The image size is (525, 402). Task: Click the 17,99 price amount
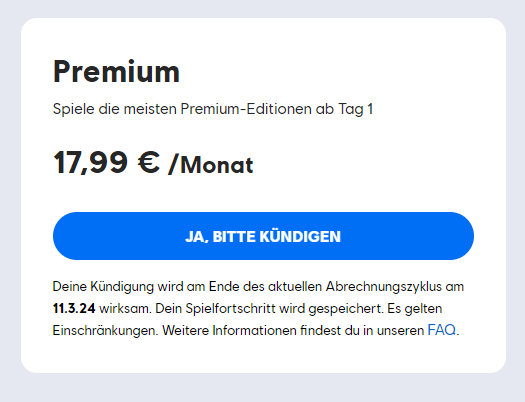(x=90, y=163)
